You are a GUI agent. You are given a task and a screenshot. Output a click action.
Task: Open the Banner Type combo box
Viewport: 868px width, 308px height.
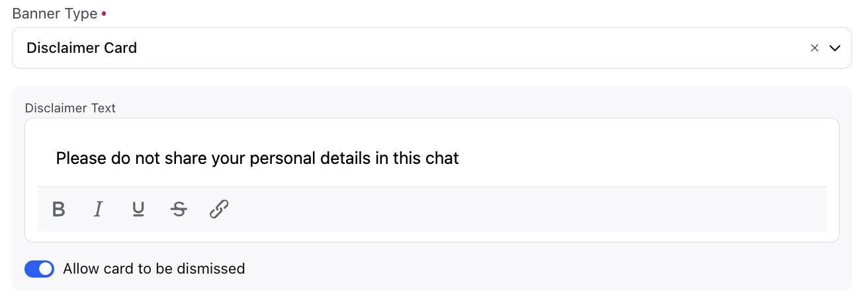[432, 48]
